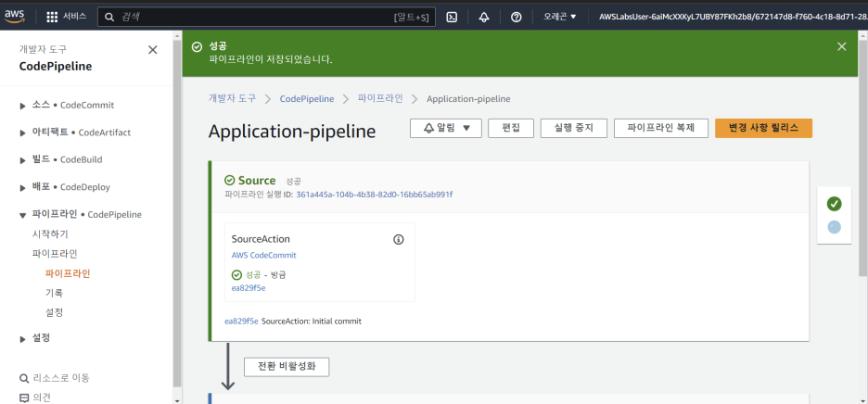Open the AWS home logo
Screen dimensions: 868x404
tap(16, 17)
